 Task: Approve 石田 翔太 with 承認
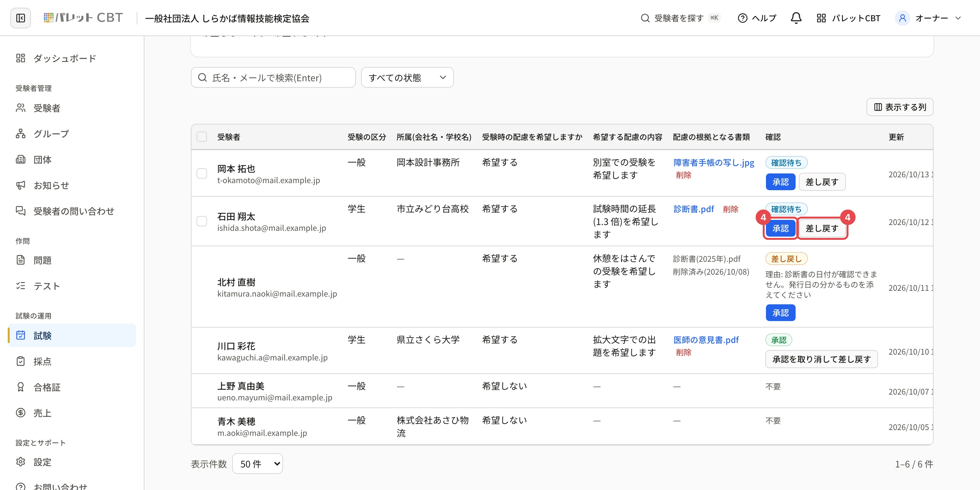[x=780, y=228]
